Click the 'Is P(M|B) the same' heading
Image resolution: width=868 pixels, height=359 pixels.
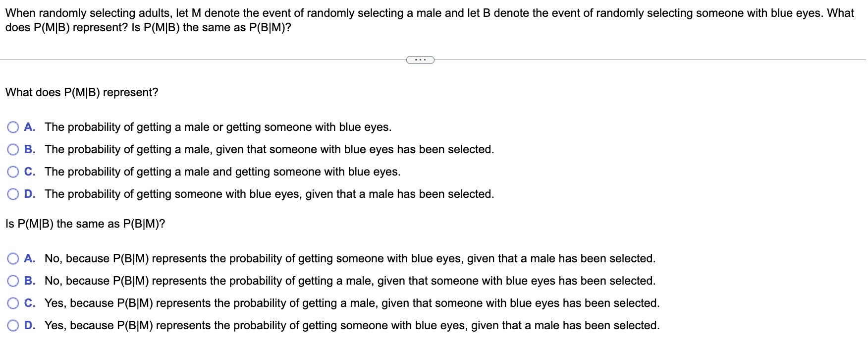pyautogui.click(x=85, y=224)
